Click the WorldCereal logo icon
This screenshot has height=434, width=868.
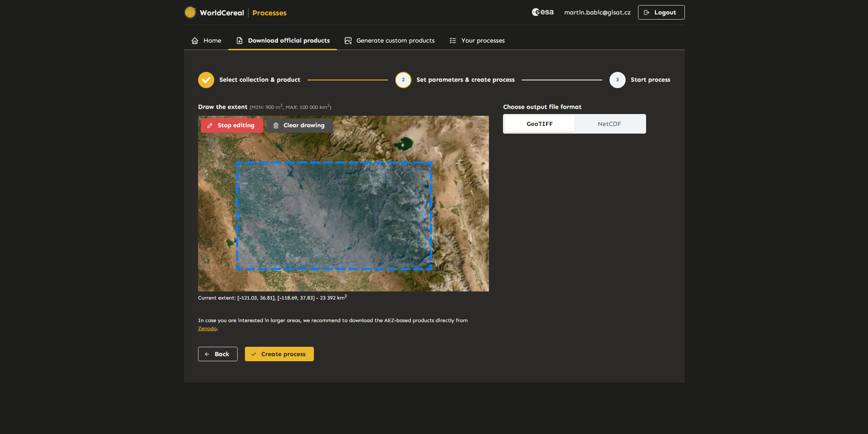coord(190,12)
